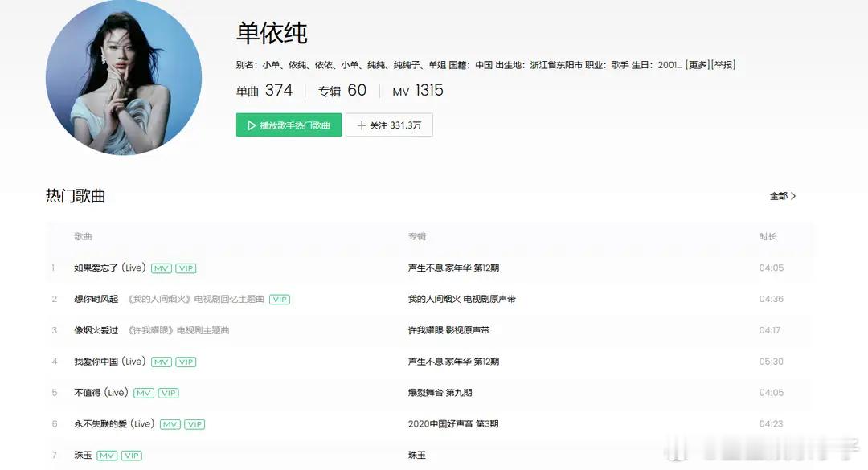The image size is (868, 470).
Task: Click the 歌曲 column header
Action: [83, 236]
